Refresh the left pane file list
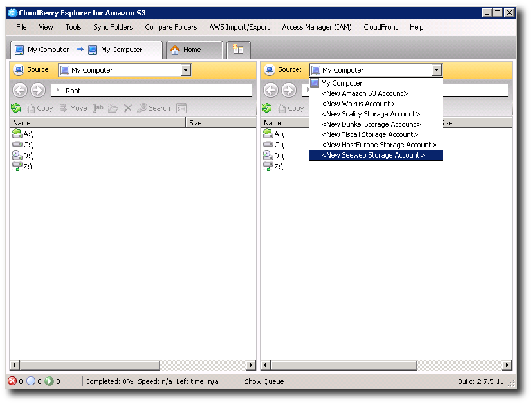Screen dimensions: 532x404 (16, 108)
